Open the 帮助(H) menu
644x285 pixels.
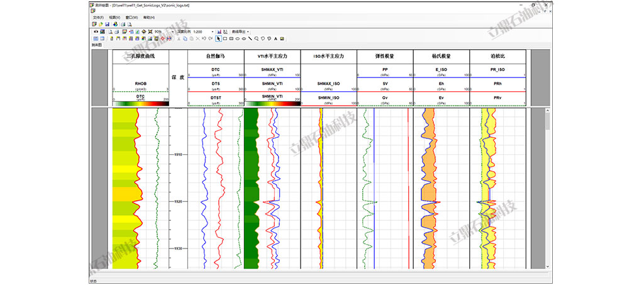tap(148, 18)
